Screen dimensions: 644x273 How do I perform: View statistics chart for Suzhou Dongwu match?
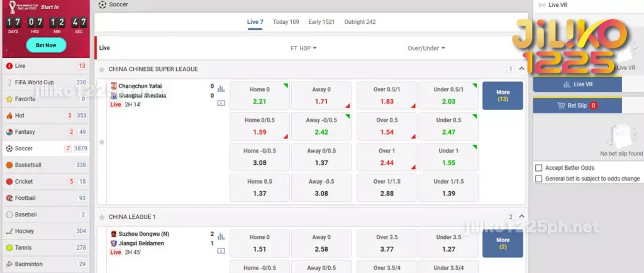pos(221,236)
